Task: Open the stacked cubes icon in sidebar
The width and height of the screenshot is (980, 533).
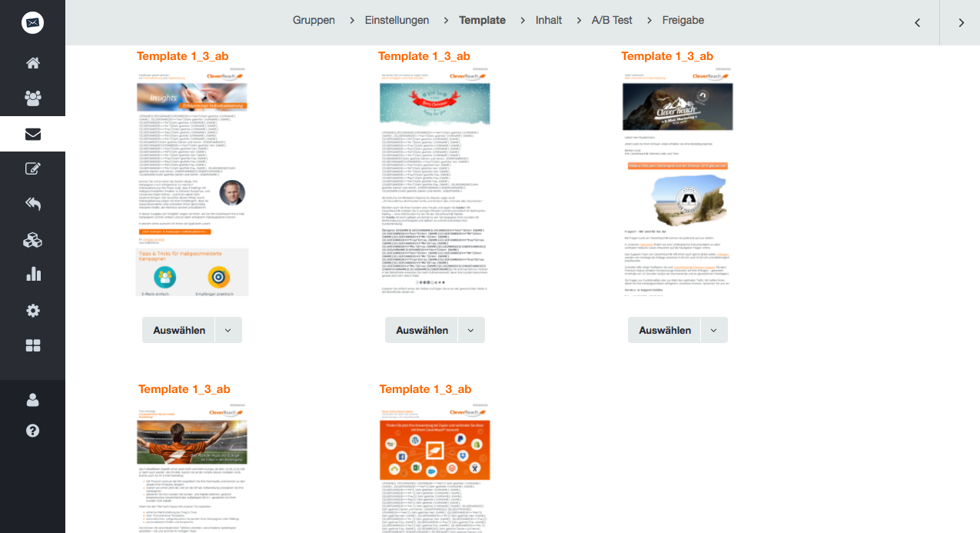Action: point(32,240)
